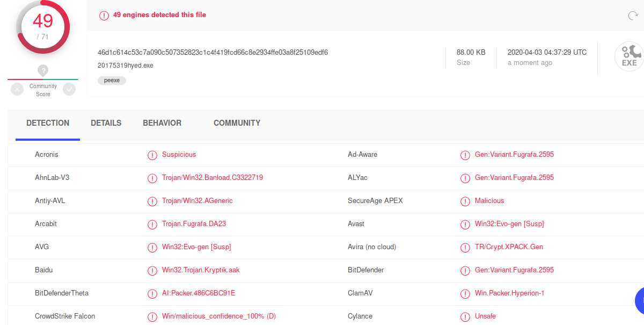The image size is (644, 325).
Task: Vote up with the community check icon
Action: [69, 89]
